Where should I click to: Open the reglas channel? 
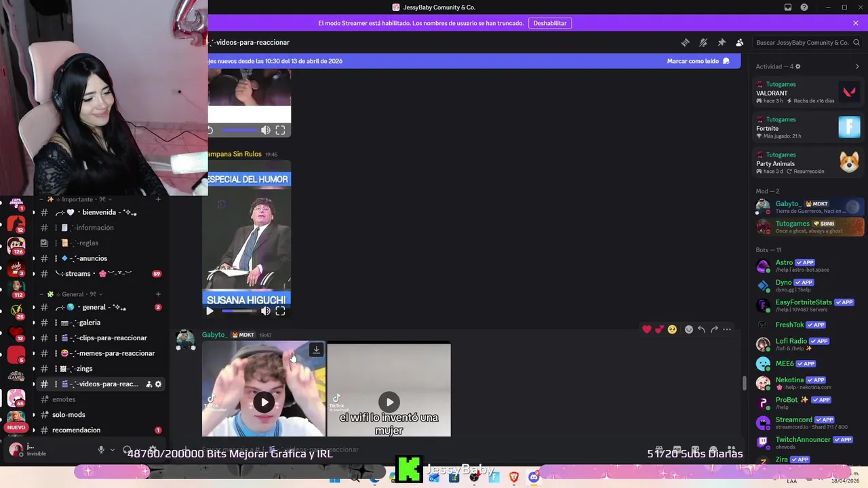click(100, 243)
